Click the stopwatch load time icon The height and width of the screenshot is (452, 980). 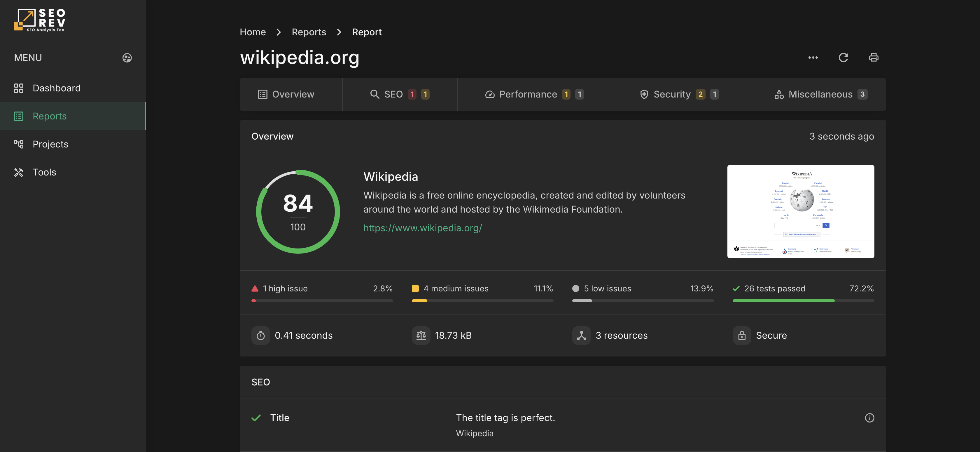click(x=260, y=335)
